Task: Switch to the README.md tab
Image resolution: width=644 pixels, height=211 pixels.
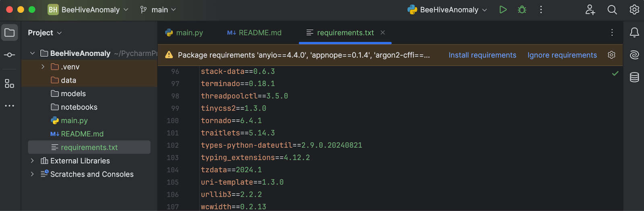Action: tap(254, 33)
